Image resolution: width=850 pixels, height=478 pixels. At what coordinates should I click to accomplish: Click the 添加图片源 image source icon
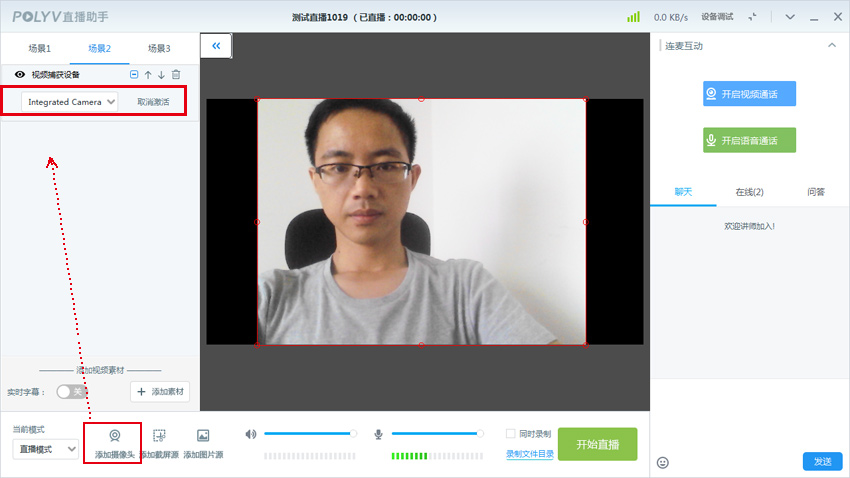click(203, 437)
